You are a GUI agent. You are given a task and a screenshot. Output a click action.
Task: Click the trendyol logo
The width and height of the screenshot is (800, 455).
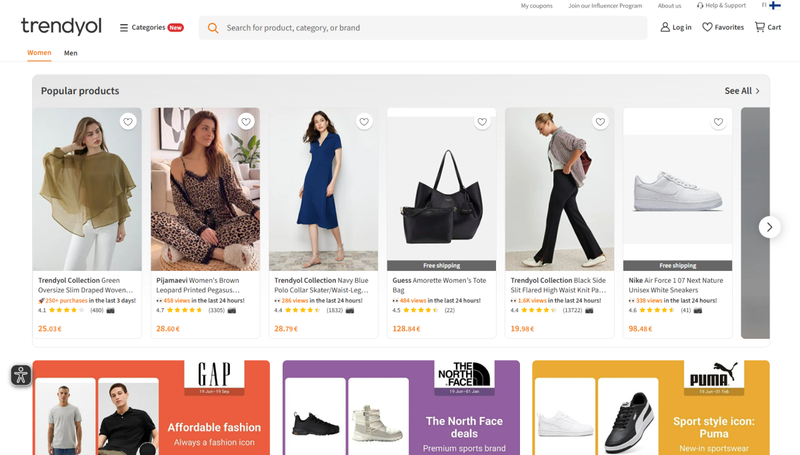61,27
